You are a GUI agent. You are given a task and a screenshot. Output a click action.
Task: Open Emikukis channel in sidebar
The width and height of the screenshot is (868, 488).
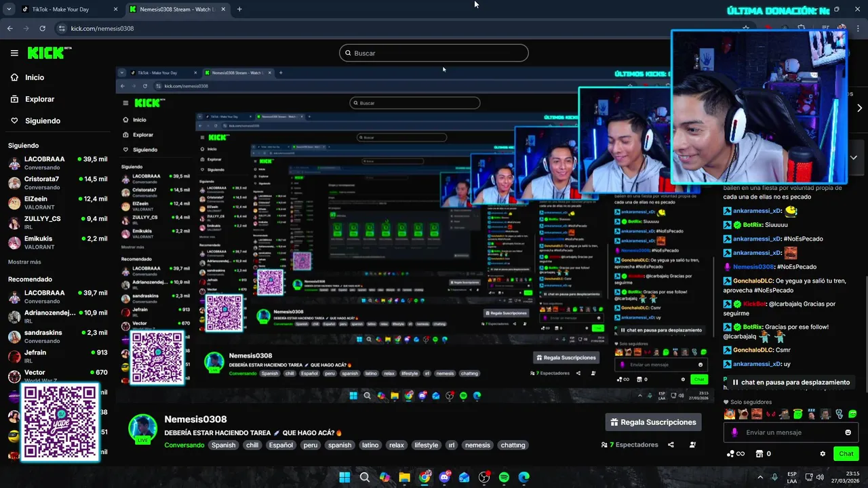click(58, 242)
